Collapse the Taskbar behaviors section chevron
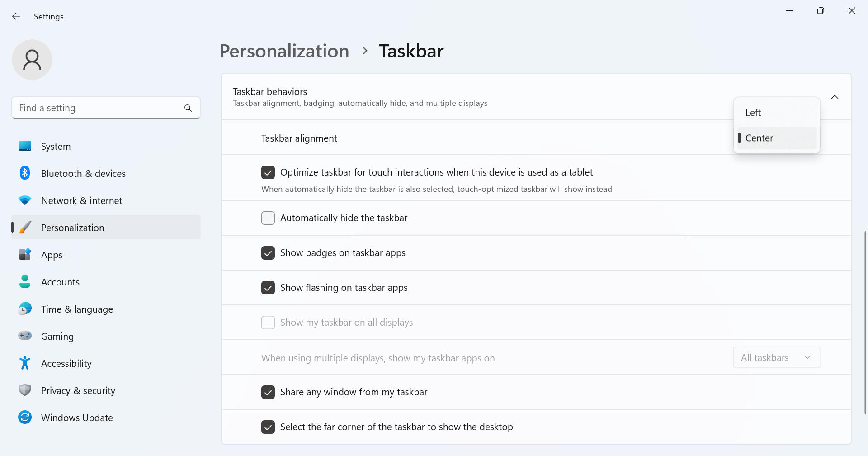This screenshot has height=456, width=868. [x=835, y=97]
